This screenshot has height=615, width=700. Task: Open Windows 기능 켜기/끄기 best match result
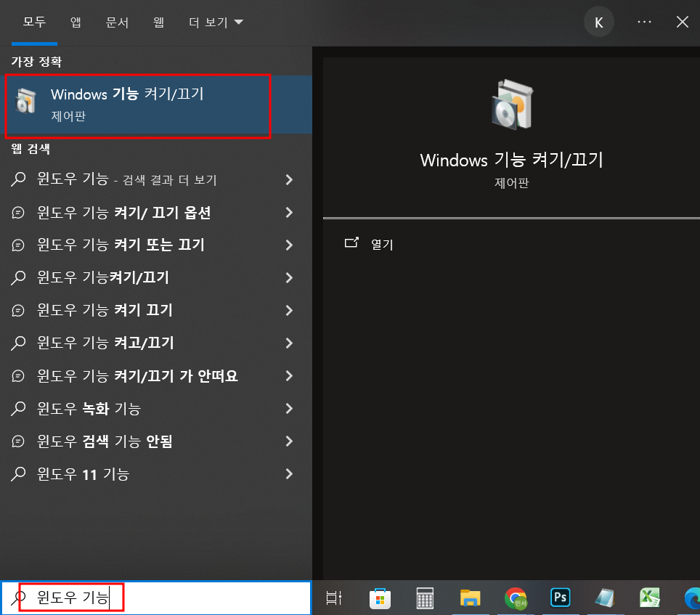pos(156,105)
